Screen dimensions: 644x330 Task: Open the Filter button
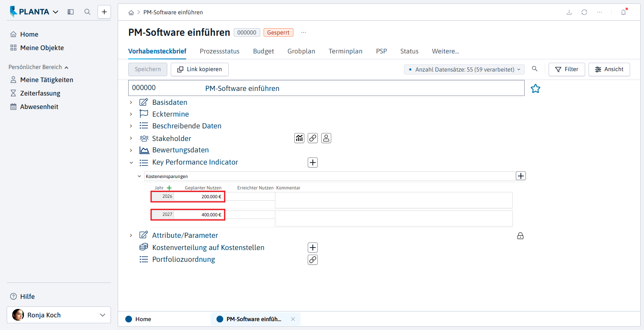pyautogui.click(x=567, y=69)
